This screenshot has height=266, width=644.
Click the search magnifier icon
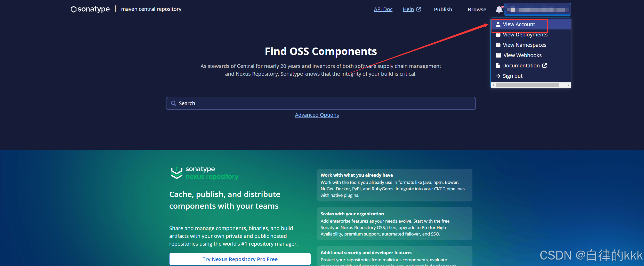(x=174, y=103)
